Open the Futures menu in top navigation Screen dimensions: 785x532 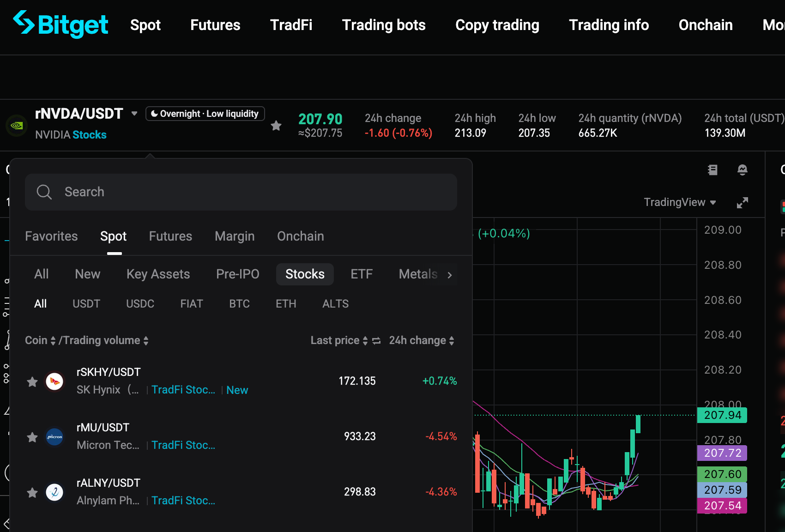[215, 25]
